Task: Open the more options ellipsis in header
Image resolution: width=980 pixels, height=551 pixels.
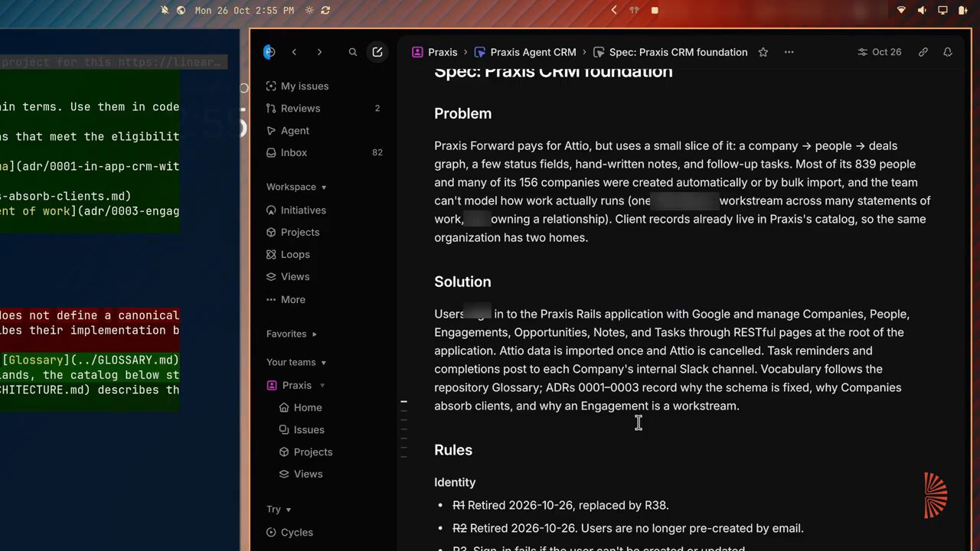Action: pyautogui.click(x=789, y=52)
